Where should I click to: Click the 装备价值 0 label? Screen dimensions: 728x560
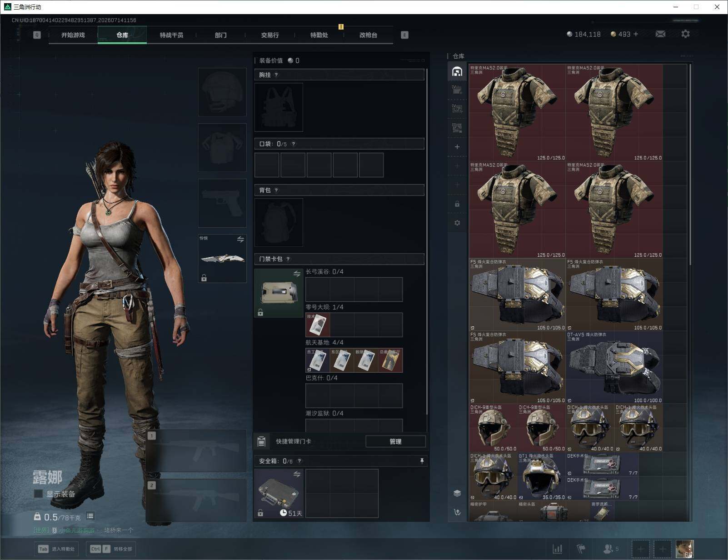click(x=279, y=60)
